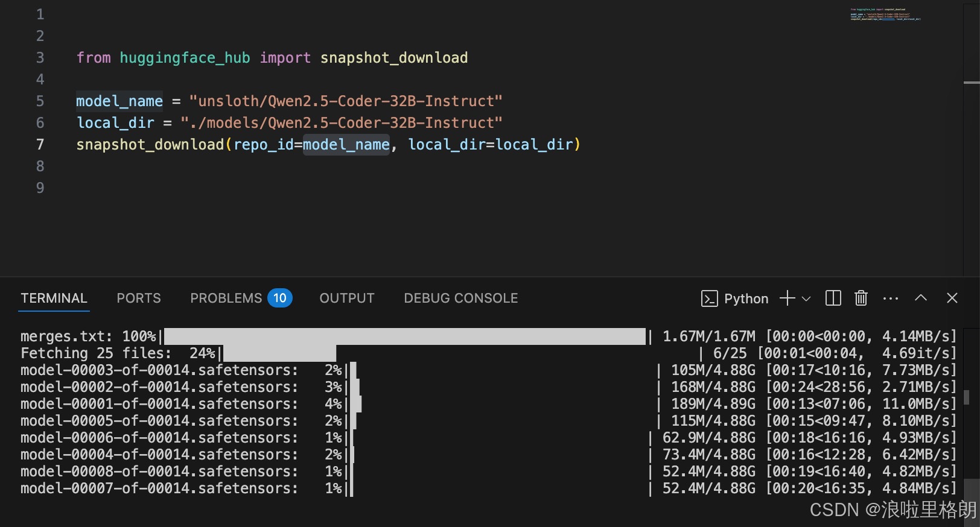The image size is (980, 527).
Task: Open the DEBUG CONSOLE tab
Action: tap(461, 298)
